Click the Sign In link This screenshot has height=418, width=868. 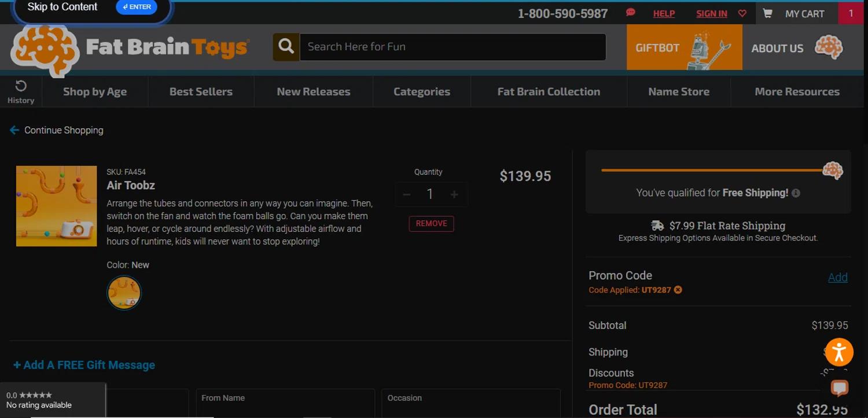click(x=712, y=13)
